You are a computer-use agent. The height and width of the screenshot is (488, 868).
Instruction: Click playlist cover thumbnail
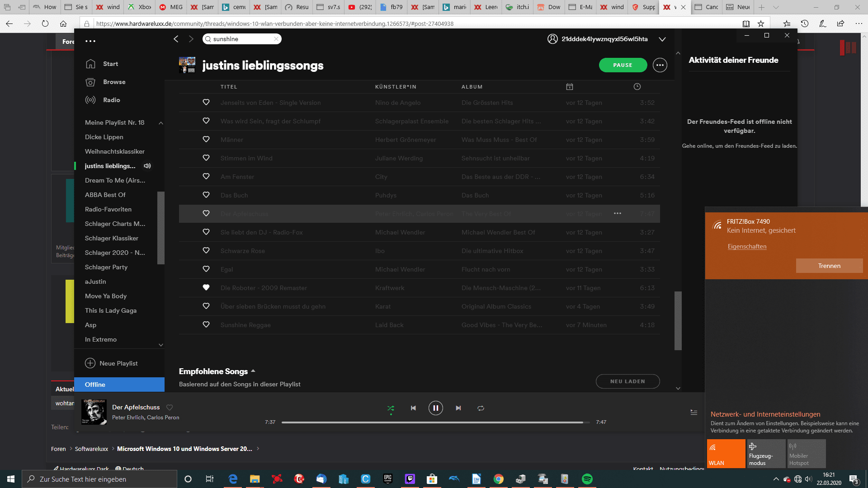(187, 65)
